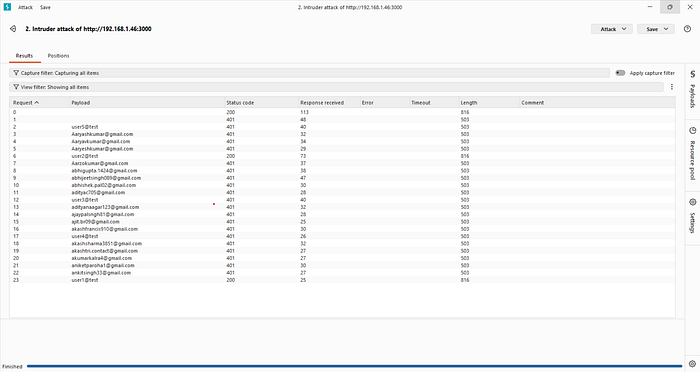Select the user2@test payload row
Viewport: 700px width, 372px height.
pos(342,156)
